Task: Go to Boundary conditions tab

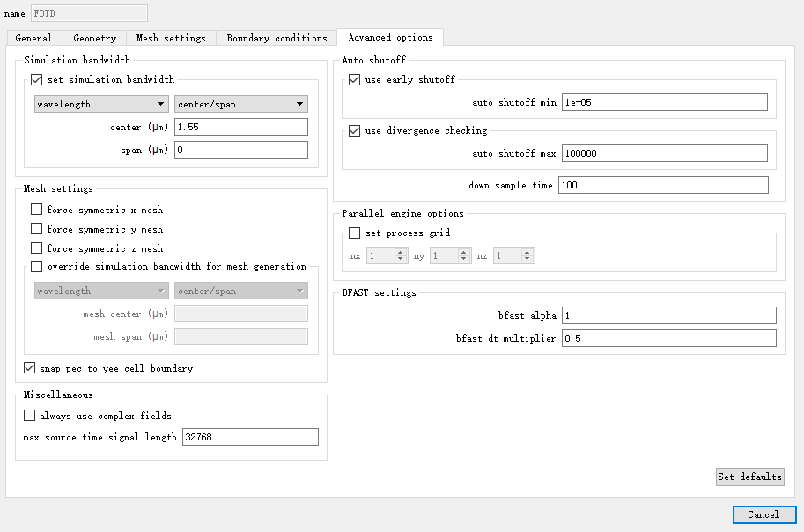Action: [x=277, y=38]
